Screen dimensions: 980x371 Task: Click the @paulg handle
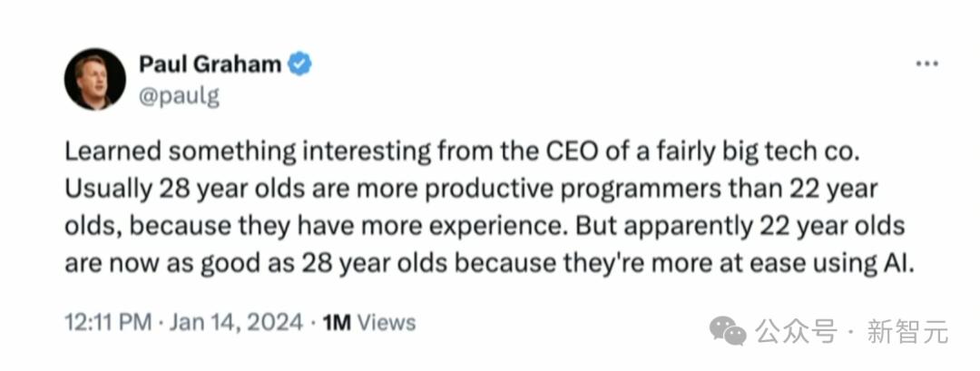coord(179,95)
